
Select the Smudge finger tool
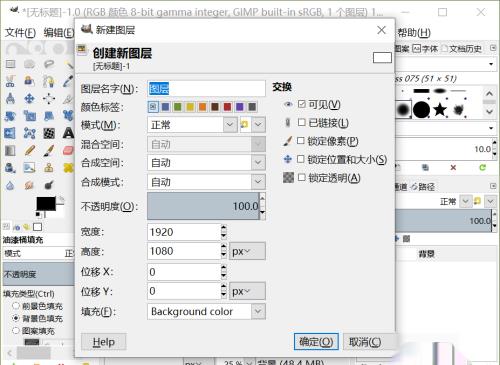click(x=29, y=185)
